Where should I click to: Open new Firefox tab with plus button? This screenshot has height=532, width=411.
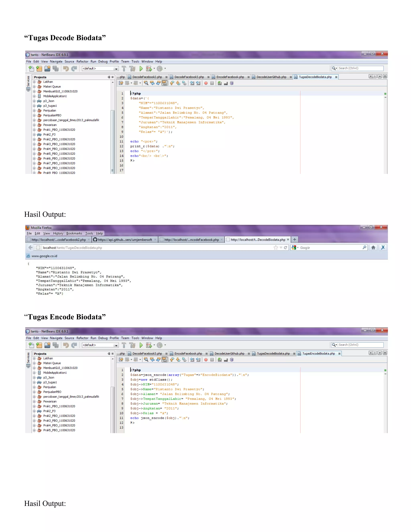(x=295, y=240)
